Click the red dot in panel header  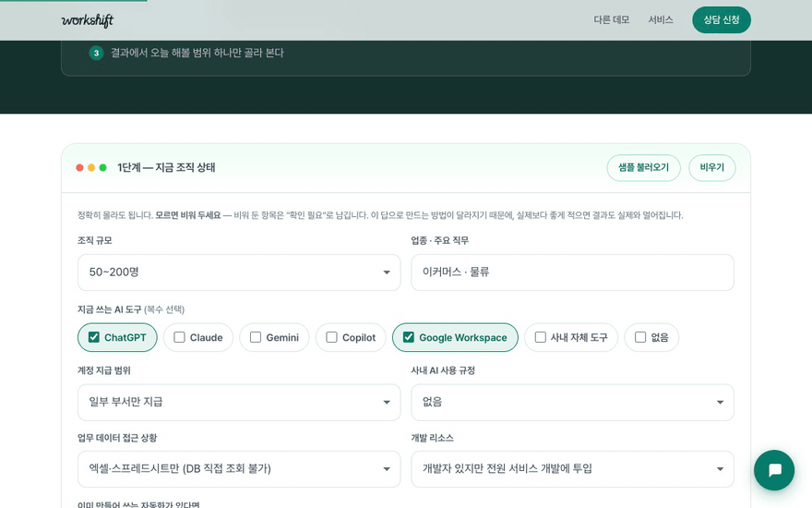pyautogui.click(x=79, y=167)
